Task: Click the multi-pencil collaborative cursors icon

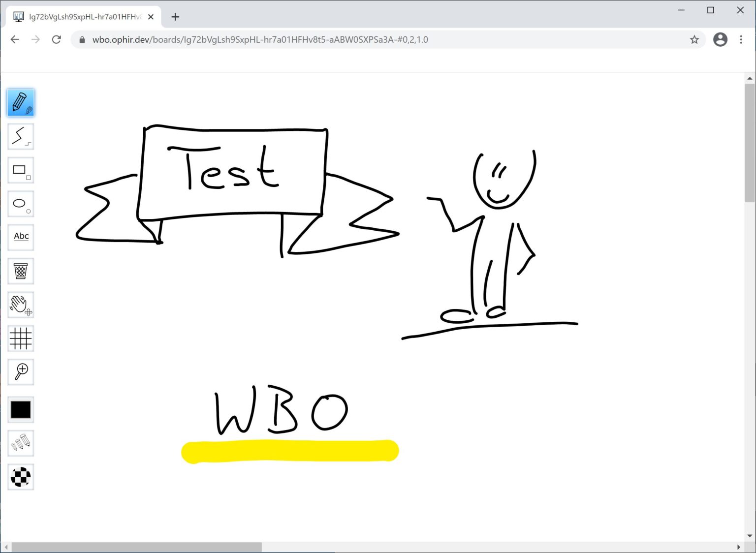Action: coord(21,443)
